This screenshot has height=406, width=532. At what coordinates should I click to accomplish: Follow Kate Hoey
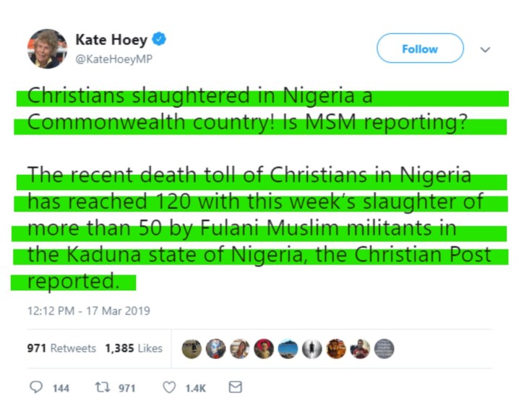pyautogui.click(x=419, y=48)
